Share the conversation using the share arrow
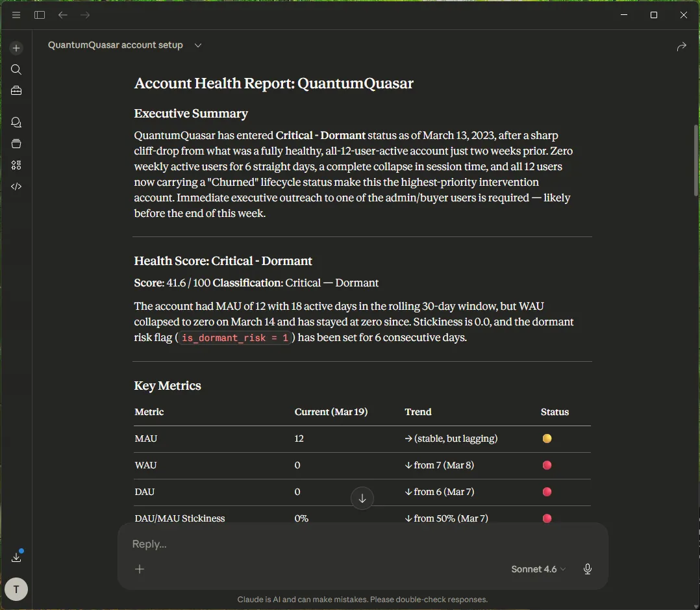 coord(681,46)
